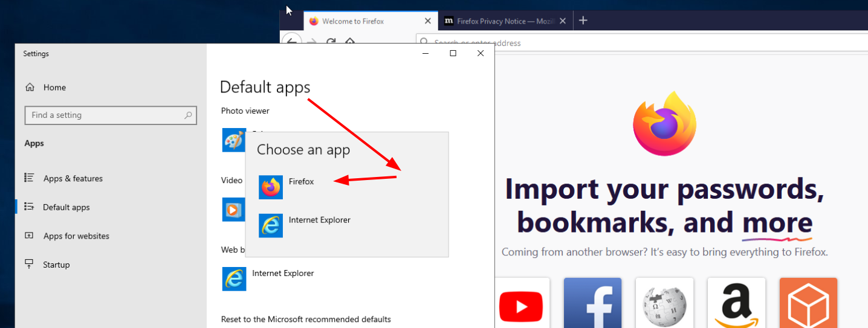
Task: Open the Facebook shortcut tile
Action: (592, 303)
